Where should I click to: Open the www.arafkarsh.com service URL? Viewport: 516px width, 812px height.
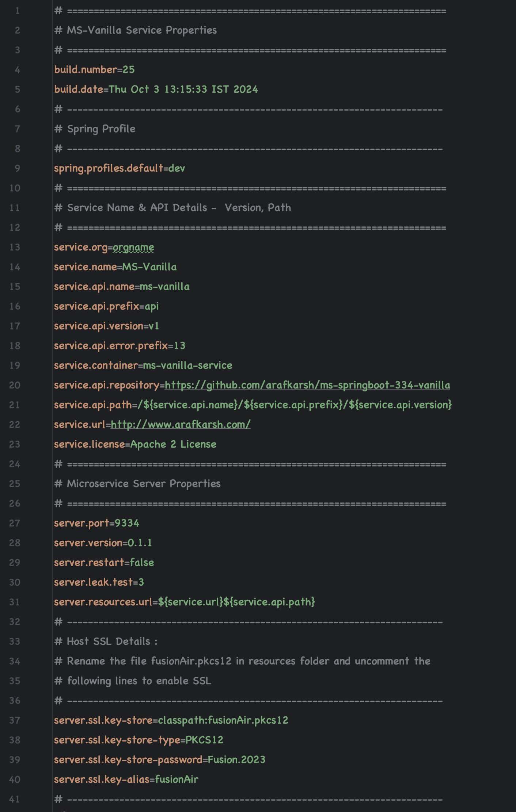pyautogui.click(x=181, y=424)
